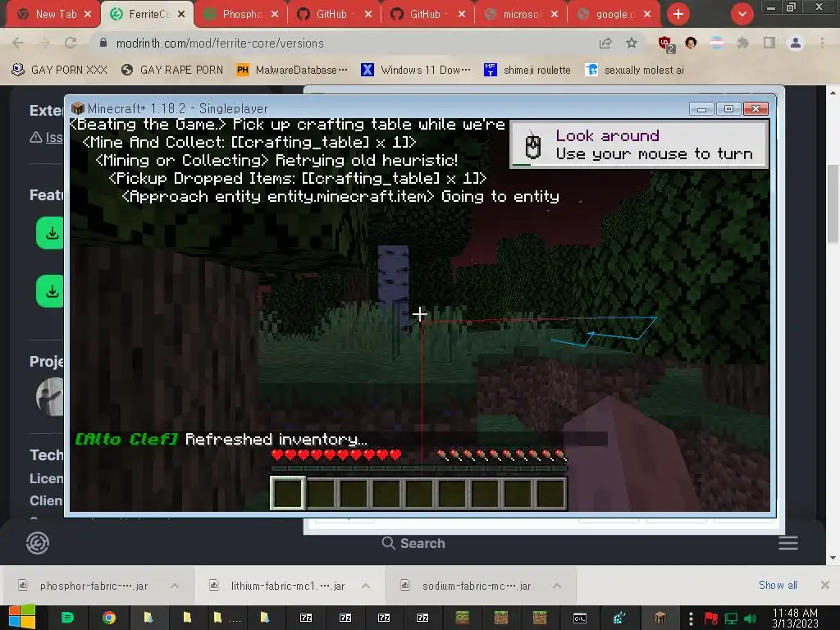Screen dimensions: 840x630
Task: Open the green chat app on the taskbar
Action: click(x=67, y=618)
